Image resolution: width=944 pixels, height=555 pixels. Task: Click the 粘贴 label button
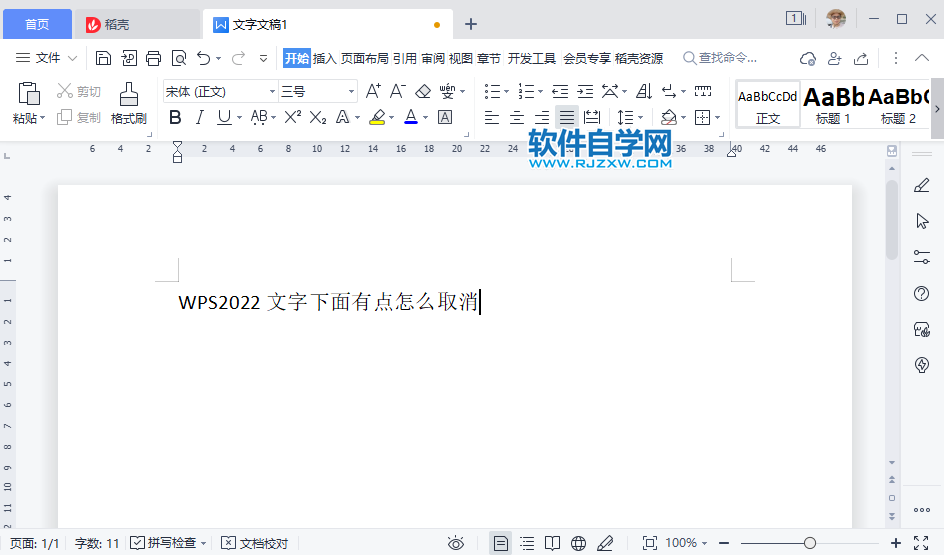pyautogui.click(x=28, y=118)
